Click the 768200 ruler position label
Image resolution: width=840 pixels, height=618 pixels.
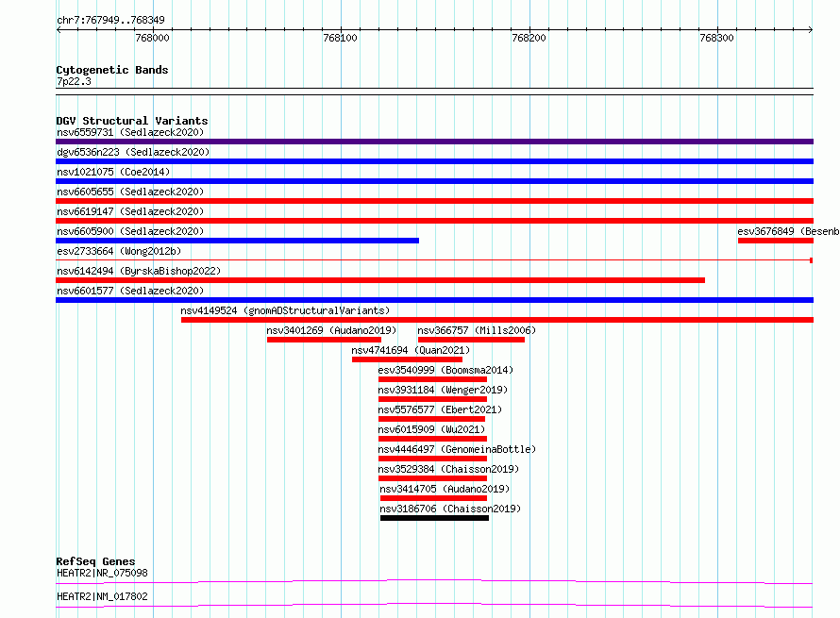529,38
